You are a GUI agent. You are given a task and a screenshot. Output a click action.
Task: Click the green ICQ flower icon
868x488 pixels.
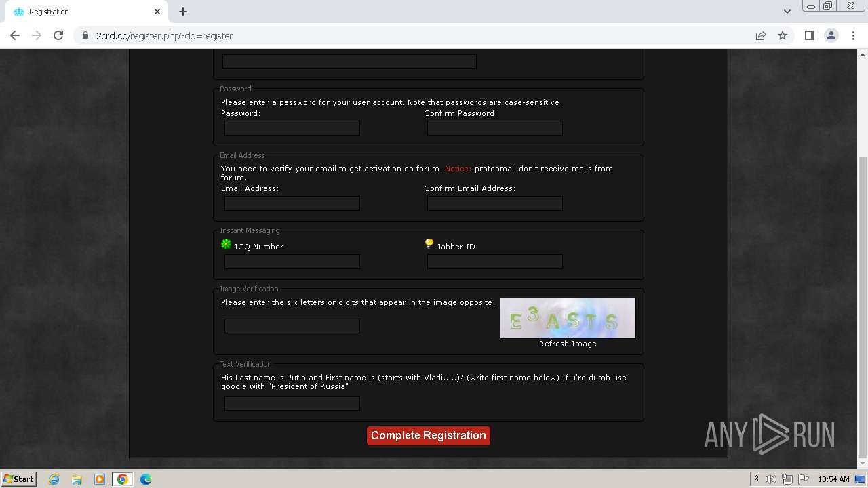[x=226, y=244]
